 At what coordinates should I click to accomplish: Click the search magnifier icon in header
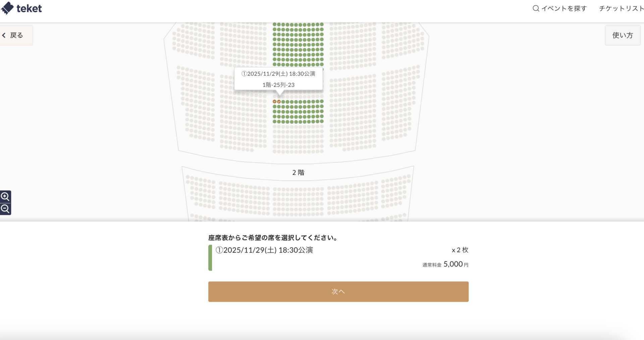click(x=536, y=8)
